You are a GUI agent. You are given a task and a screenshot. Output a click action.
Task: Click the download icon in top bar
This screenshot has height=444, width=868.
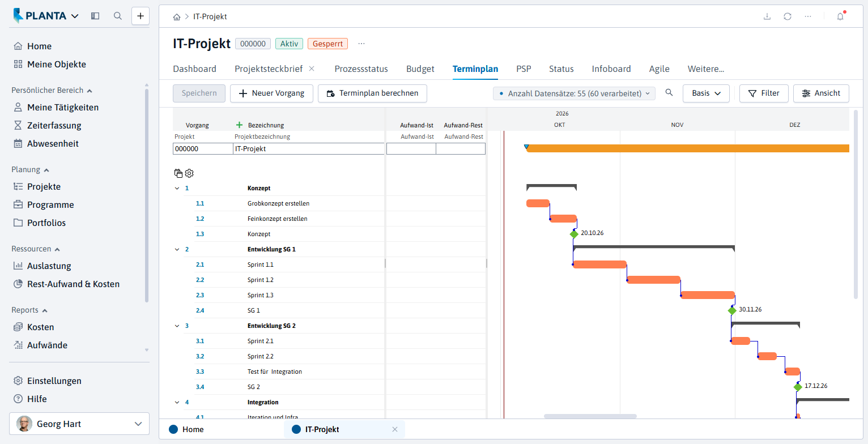[767, 16]
